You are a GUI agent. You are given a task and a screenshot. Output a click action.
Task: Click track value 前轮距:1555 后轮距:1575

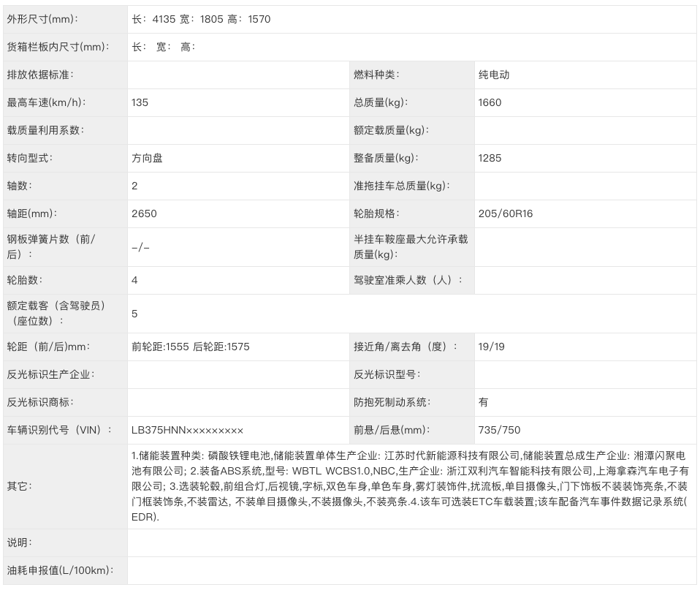[191, 347]
